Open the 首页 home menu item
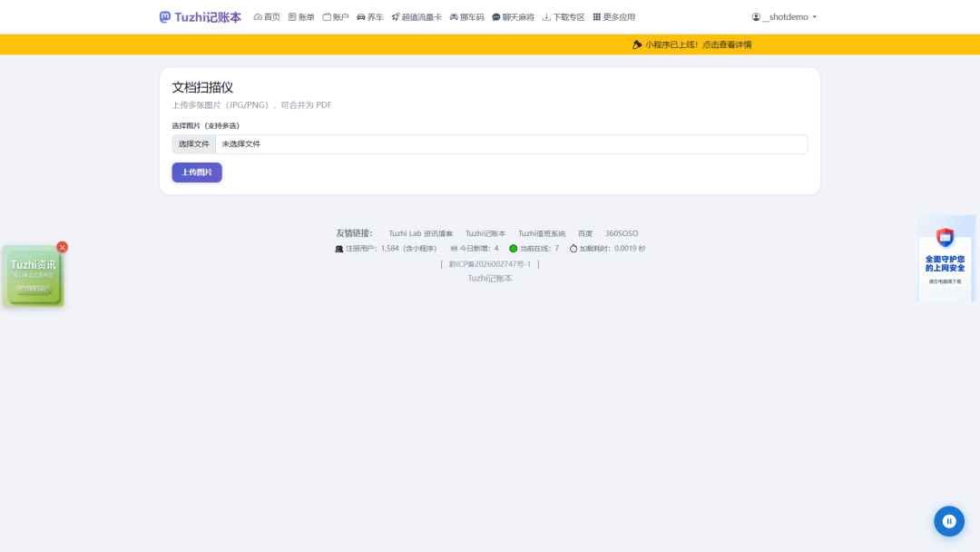 click(267, 17)
